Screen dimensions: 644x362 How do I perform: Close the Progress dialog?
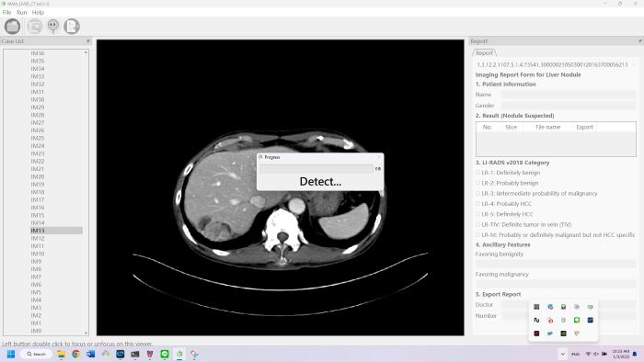click(x=379, y=157)
